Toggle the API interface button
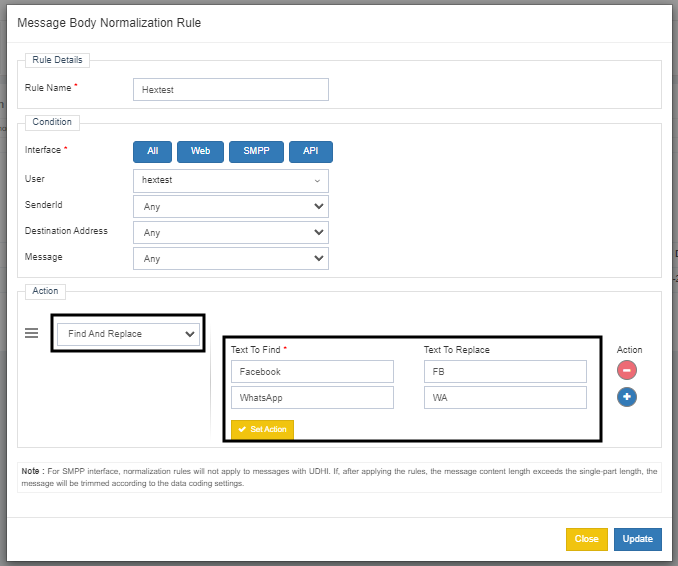Screen dimensions: 678x566 [311, 151]
